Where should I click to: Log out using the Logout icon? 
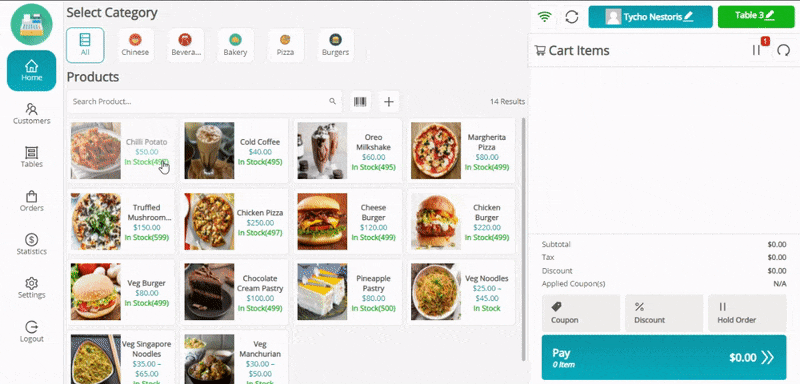tap(32, 332)
